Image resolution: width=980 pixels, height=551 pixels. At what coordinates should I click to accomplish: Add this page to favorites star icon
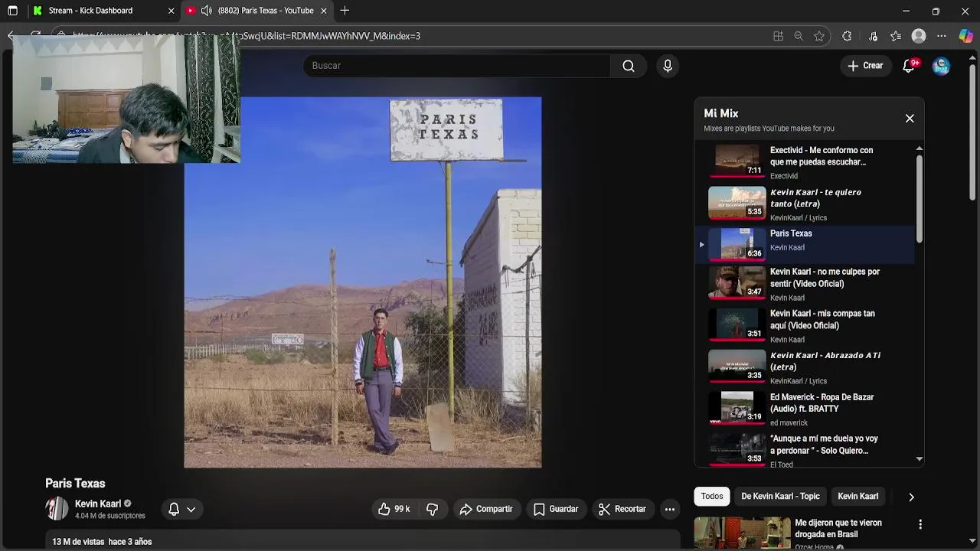[819, 36]
